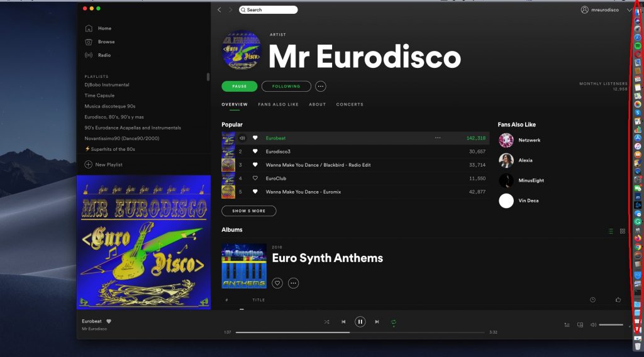Go forward with the right arrow

click(x=230, y=10)
